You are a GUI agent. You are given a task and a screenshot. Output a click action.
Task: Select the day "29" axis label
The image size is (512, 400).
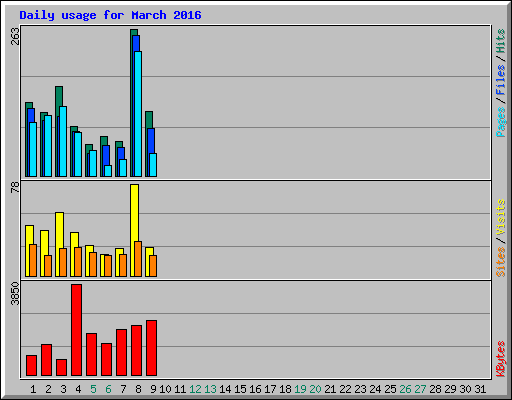click(450, 389)
